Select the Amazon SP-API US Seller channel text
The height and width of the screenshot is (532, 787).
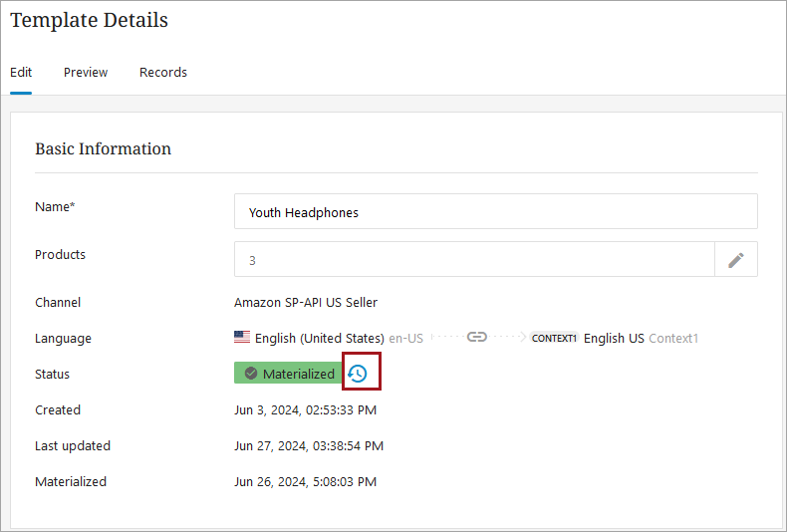(x=306, y=302)
